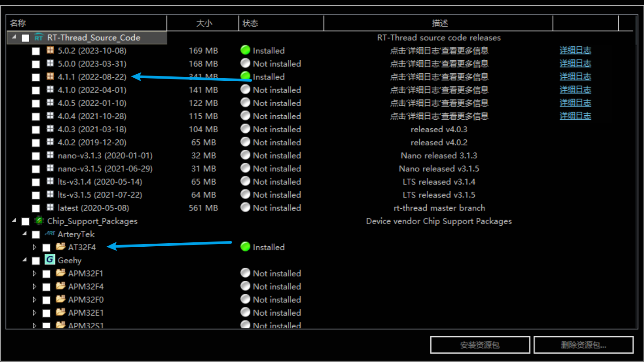Tick the checkbox for 5.0.2 (2023-10-08)

coord(36,51)
